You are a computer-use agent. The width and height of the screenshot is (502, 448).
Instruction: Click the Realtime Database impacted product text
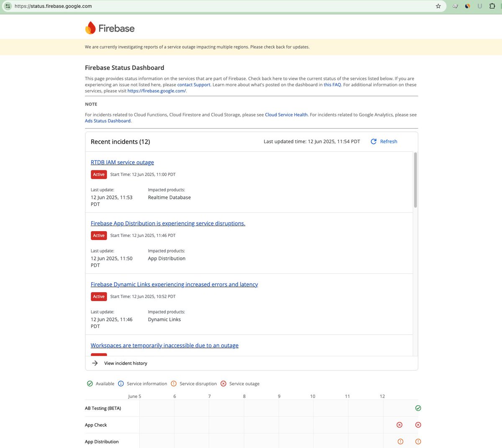(169, 198)
